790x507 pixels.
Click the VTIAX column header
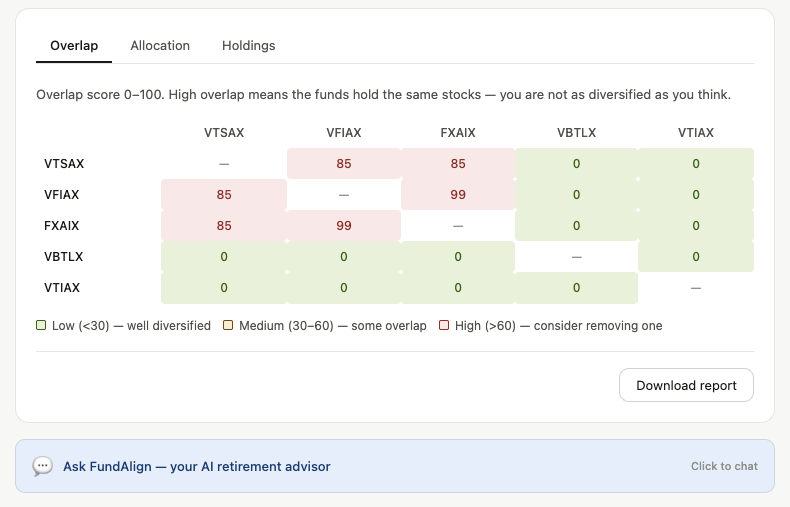coord(696,133)
